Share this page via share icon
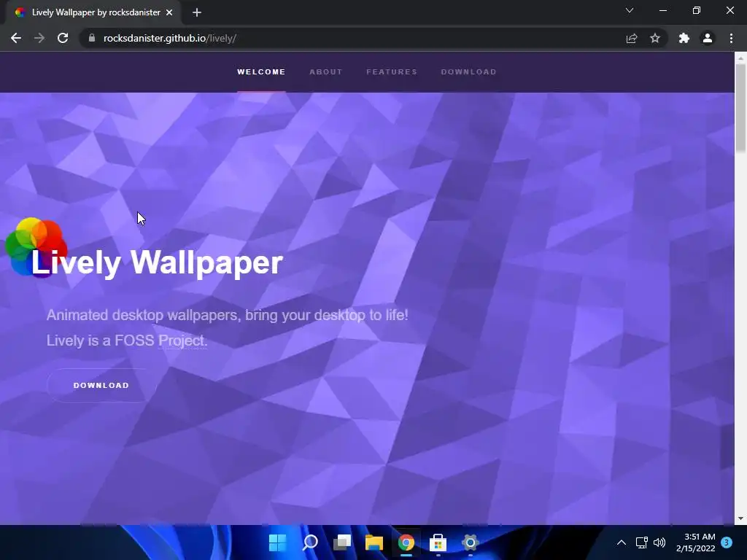Screen dimensions: 747x560 click(631, 38)
